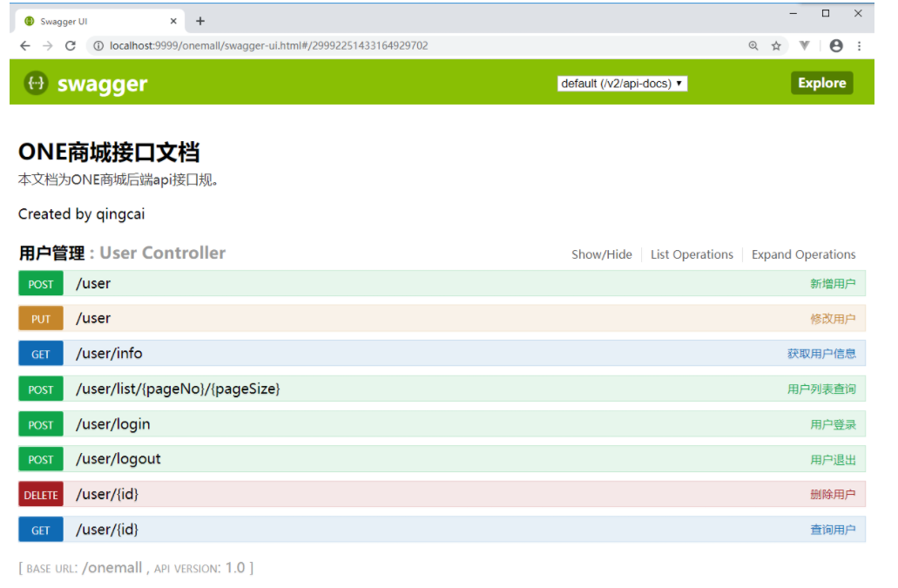Expand the GET /user/{id} path

tap(107, 530)
